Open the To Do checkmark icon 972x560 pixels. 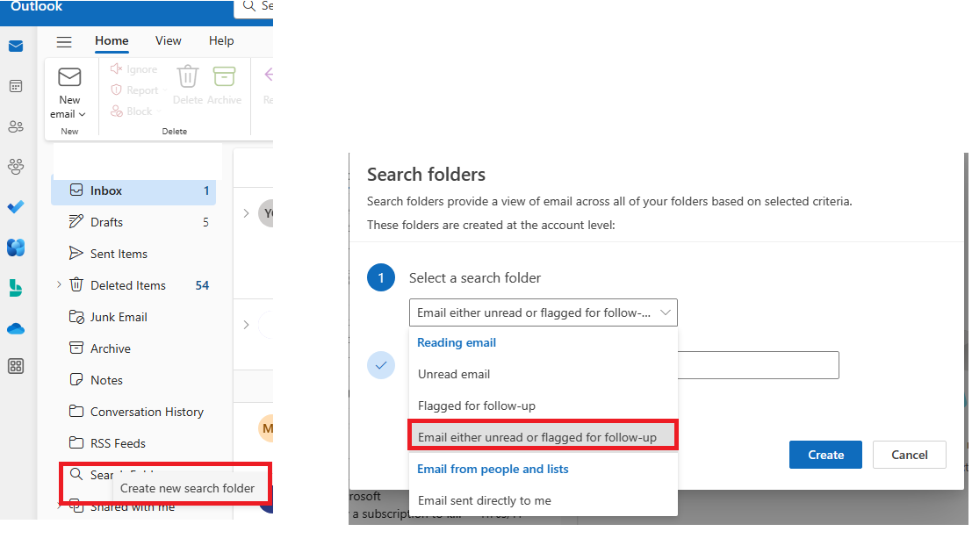(16, 207)
